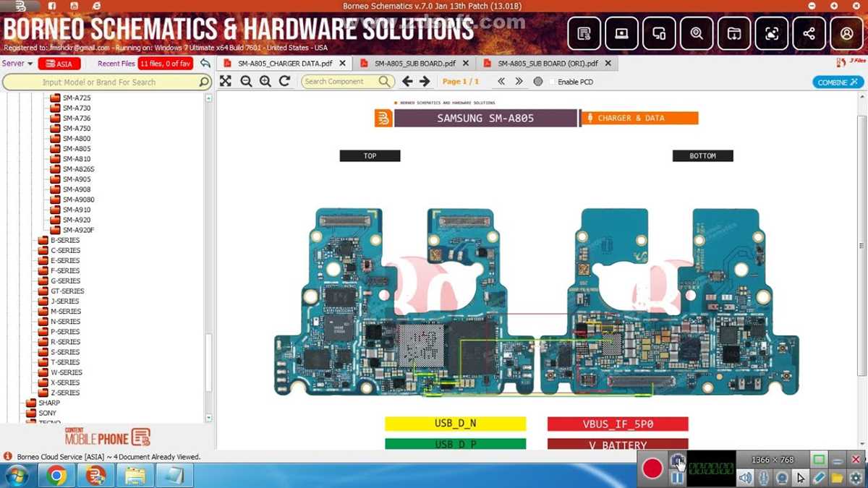This screenshot has height=488, width=868.
Task: Select recorder green region capture mode
Action: [819, 460]
